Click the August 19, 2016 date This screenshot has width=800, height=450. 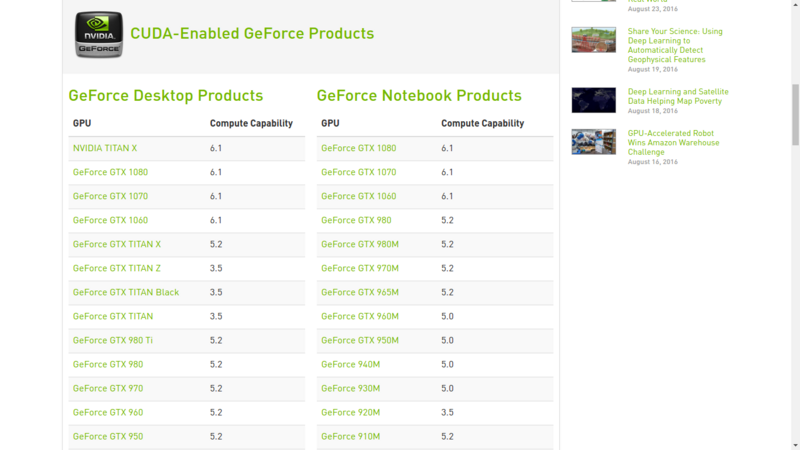coord(653,69)
